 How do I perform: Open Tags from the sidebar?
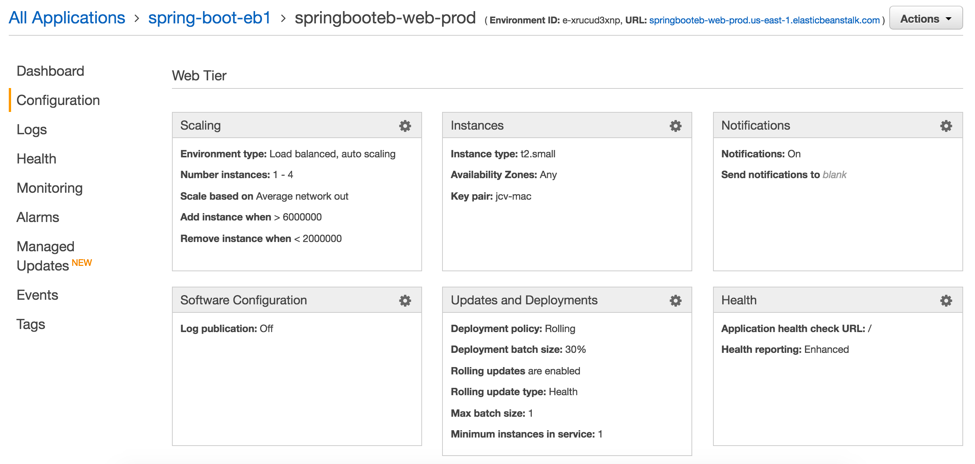[x=31, y=324]
